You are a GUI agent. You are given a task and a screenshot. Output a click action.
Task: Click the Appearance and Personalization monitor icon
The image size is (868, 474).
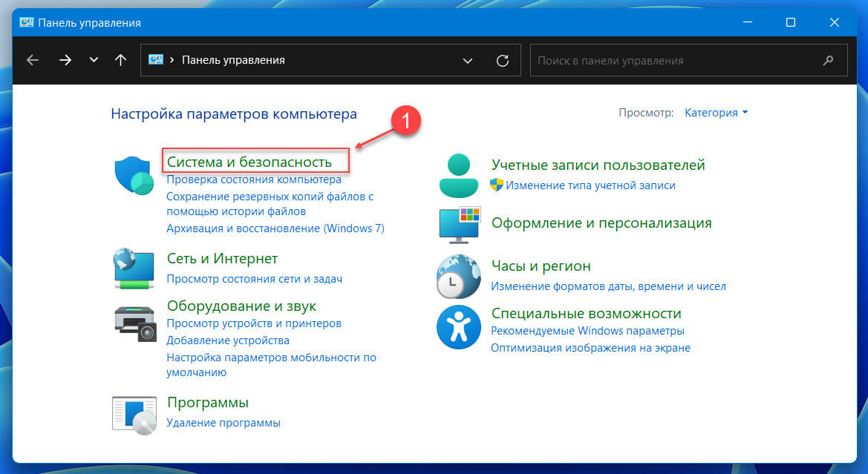[460, 225]
